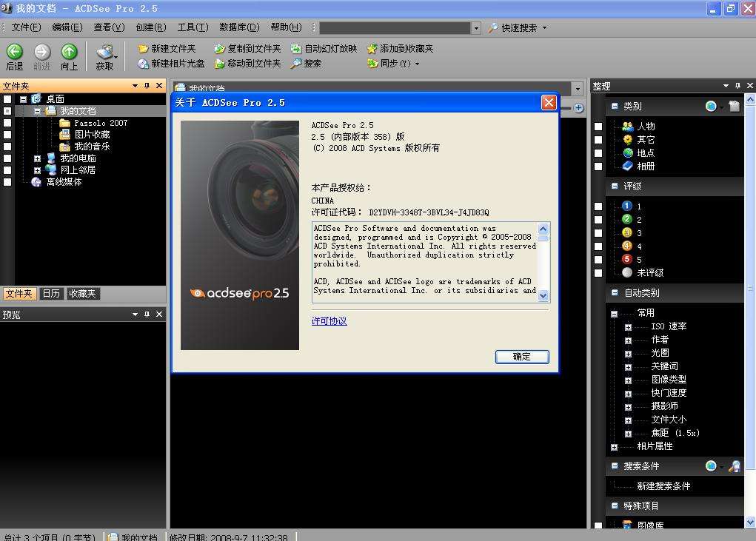Click the Up (向上) arrow icon
Screen dimensions: 756x541
(70, 52)
